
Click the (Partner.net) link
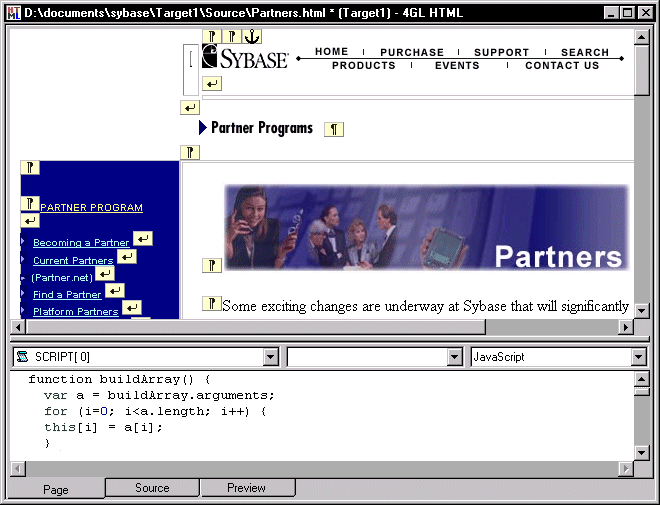pyautogui.click(x=62, y=278)
